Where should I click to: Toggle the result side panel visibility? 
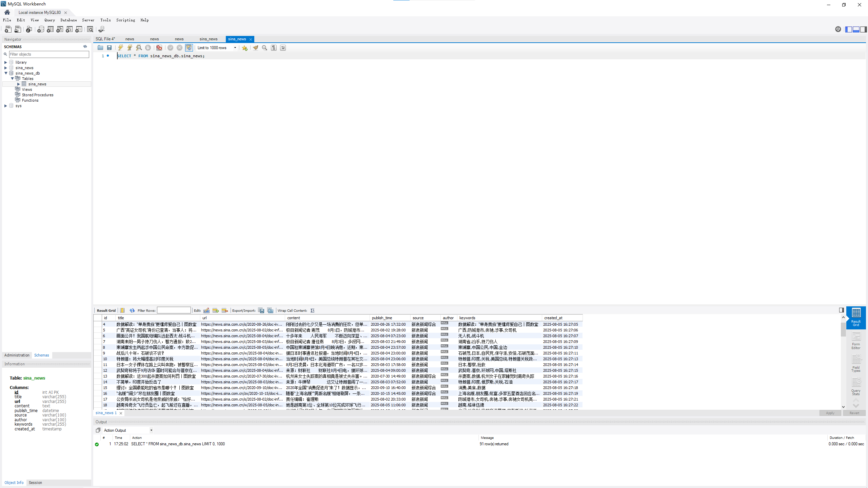[x=842, y=310]
